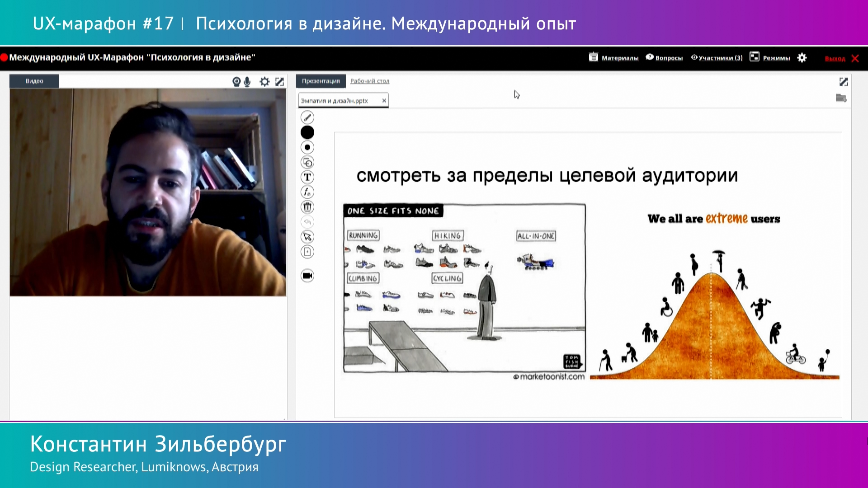This screenshot has width=868, height=488.
Task: Add a new blank page
Action: (x=307, y=252)
